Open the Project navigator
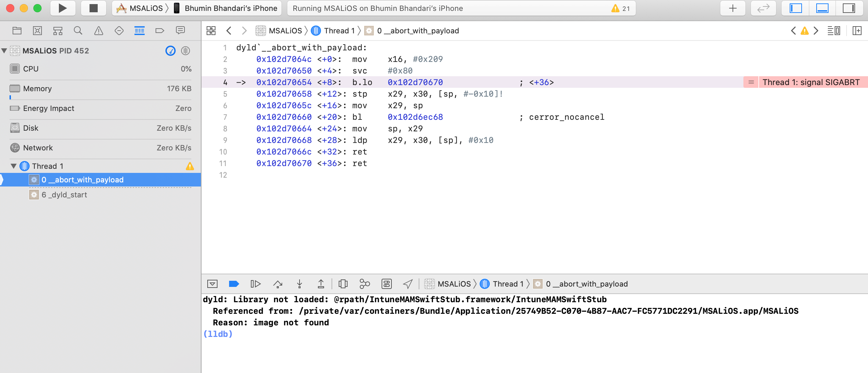868x373 pixels. (x=16, y=30)
